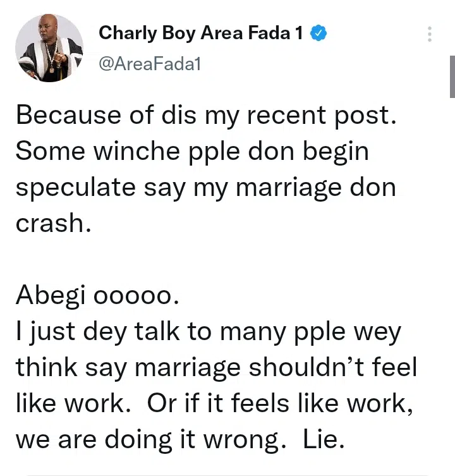
Task: Click the line starting "I just dey talk"
Action: 209,333
